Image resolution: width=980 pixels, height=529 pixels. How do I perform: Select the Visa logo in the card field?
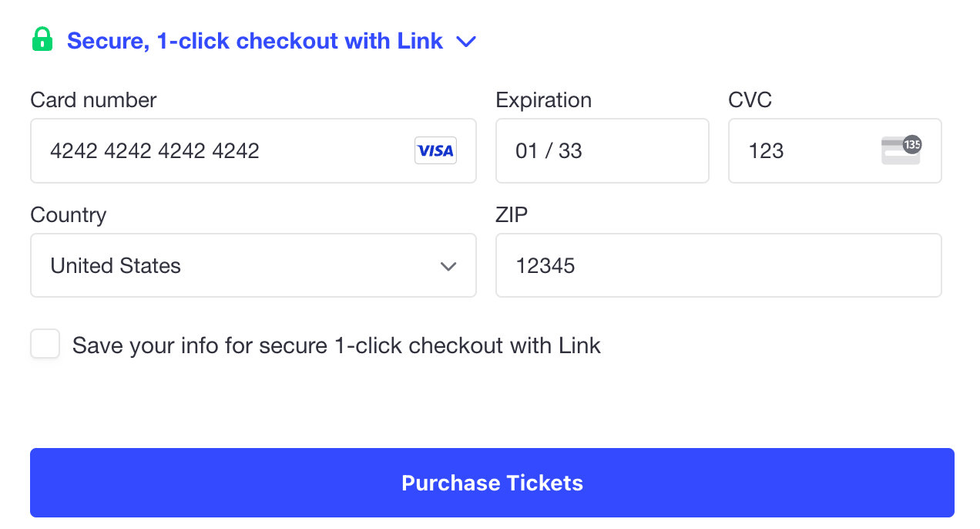pyautogui.click(x=435, y=150)
